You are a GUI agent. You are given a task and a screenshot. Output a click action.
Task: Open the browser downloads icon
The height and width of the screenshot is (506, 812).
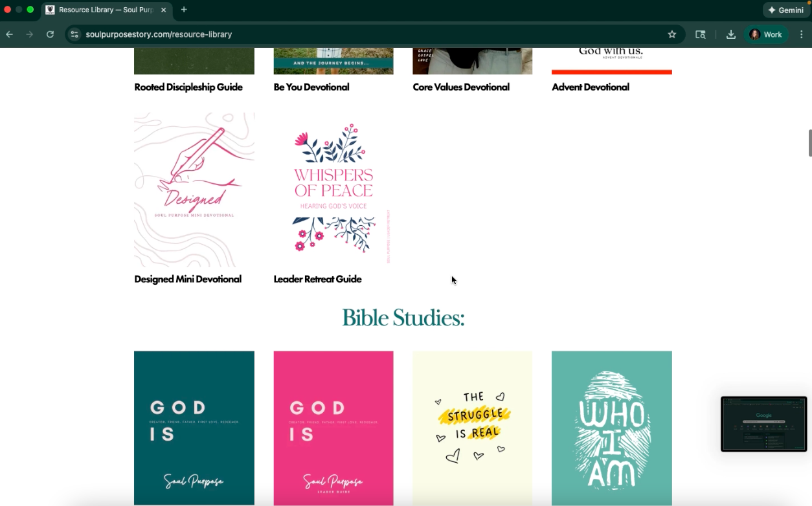tap(731, 34)
